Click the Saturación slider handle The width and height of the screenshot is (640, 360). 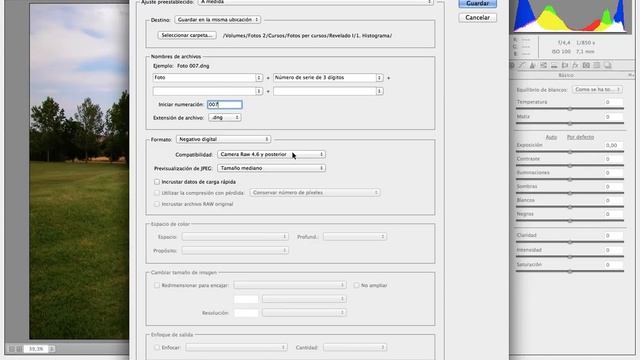570,271
